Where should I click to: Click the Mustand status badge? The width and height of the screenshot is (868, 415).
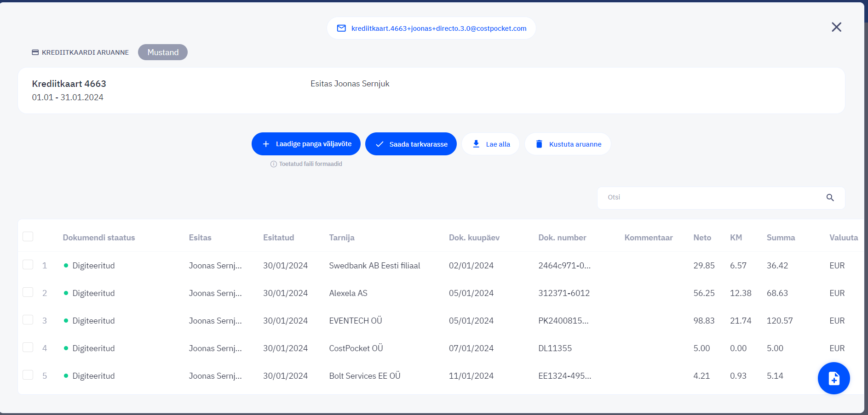point(163,52)
